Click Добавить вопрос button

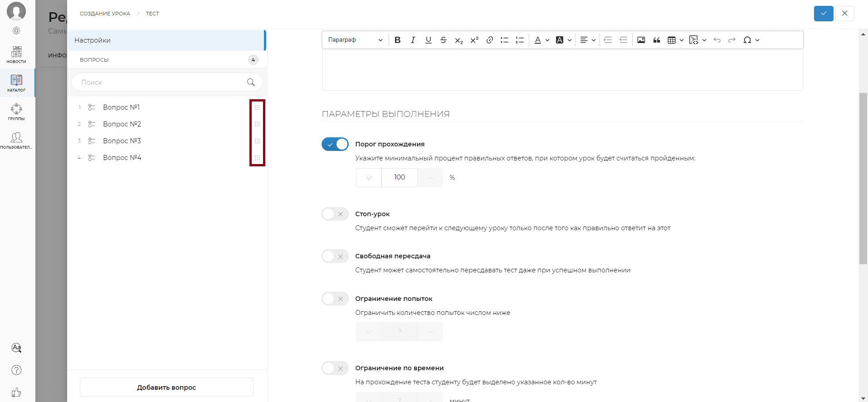166,387
